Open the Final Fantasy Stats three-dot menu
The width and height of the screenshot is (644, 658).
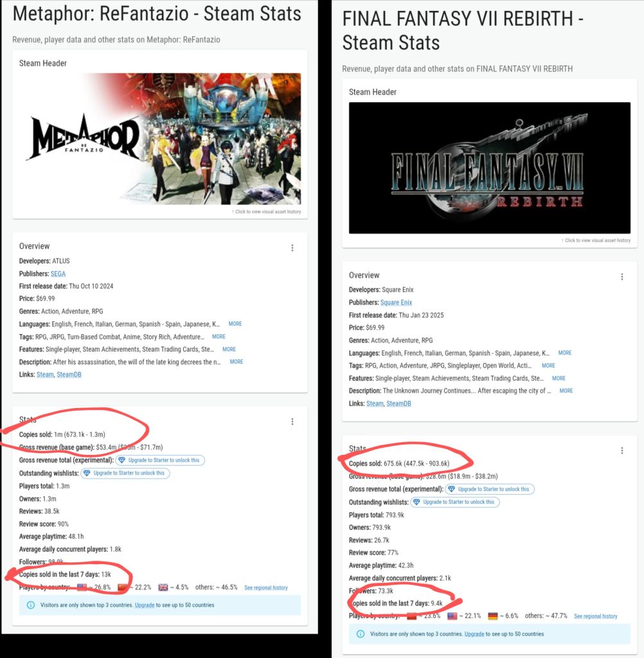[622, 450]
